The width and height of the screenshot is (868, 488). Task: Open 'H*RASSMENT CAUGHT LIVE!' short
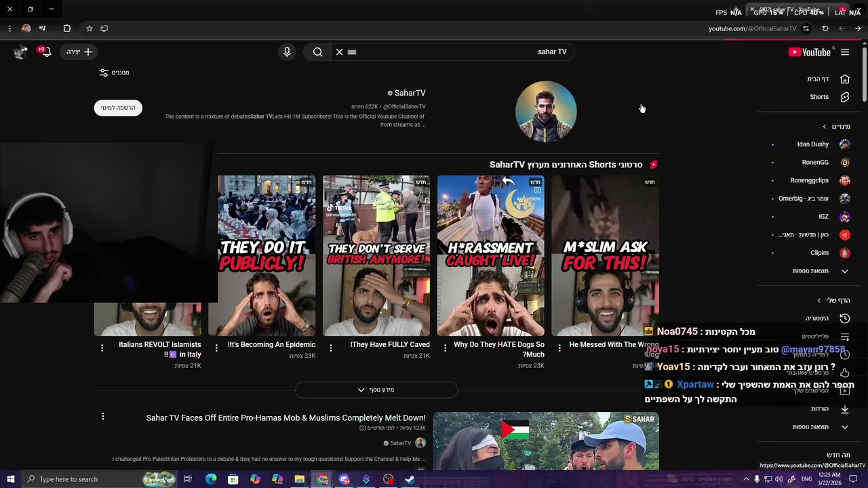[x=491, y=256]
